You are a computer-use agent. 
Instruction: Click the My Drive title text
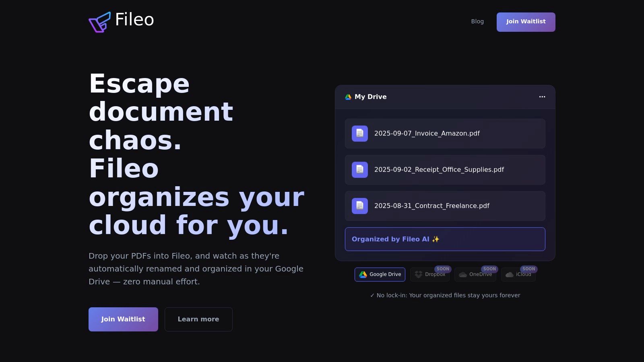pos(371,97)
